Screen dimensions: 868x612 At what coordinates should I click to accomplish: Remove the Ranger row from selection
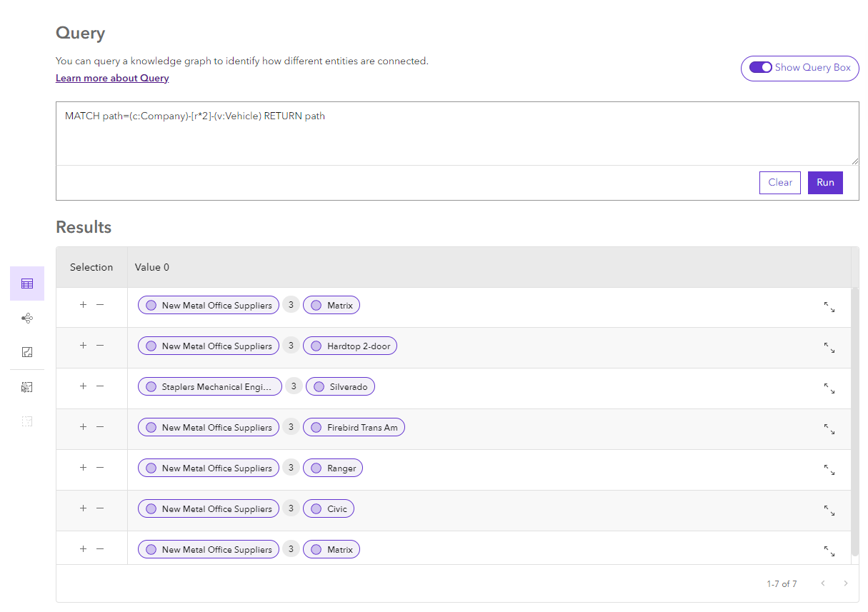[100, 468]
